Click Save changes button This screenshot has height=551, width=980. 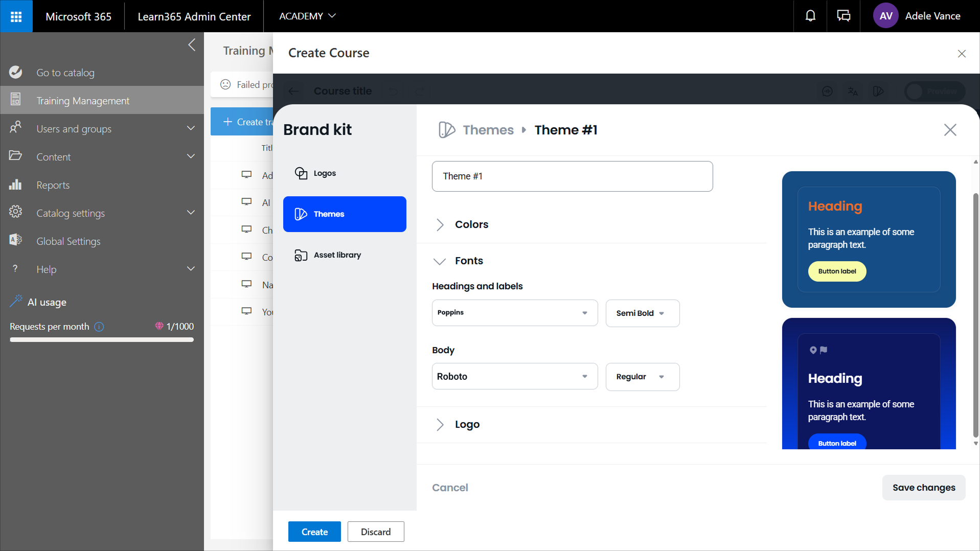923,488
